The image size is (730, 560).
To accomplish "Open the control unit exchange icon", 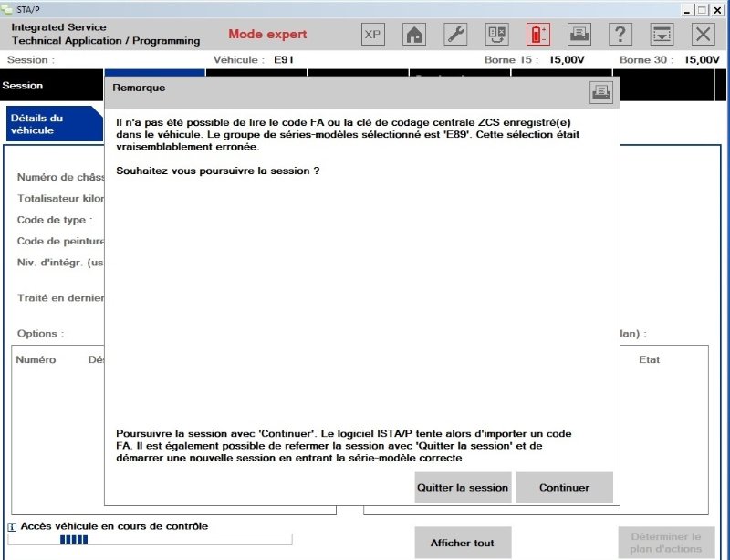I will (x=496, y=35).
